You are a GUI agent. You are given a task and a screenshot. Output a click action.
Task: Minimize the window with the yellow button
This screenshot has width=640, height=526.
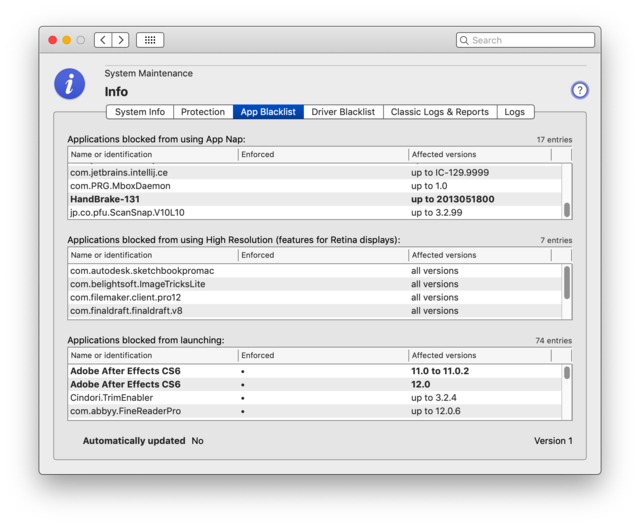click(x=67, y=40)
